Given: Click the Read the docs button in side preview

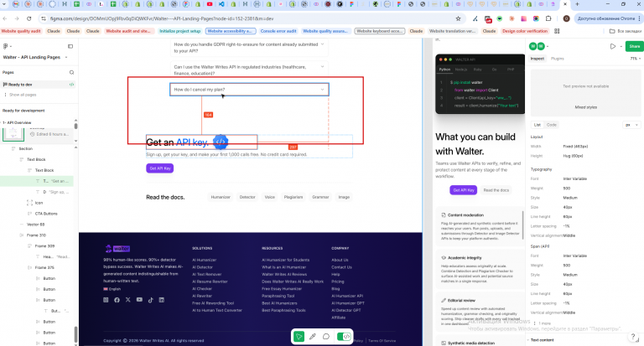Looking at the screenshot, I should pos(496,190).
